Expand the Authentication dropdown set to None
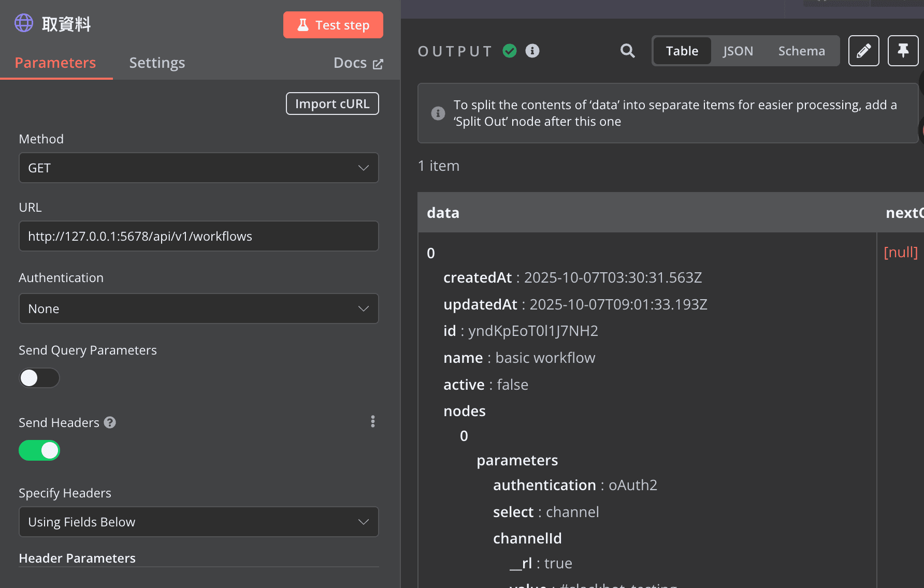 [198, 308]
